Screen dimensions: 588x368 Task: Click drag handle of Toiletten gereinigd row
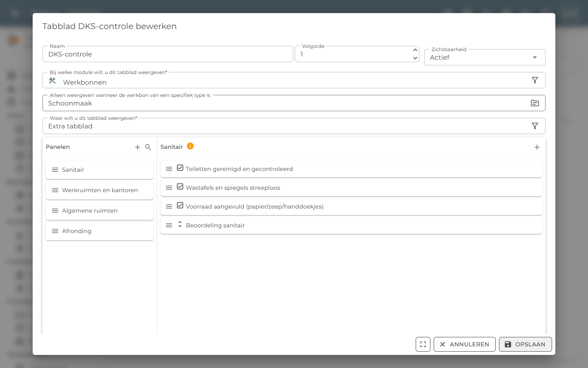(169, 169)
